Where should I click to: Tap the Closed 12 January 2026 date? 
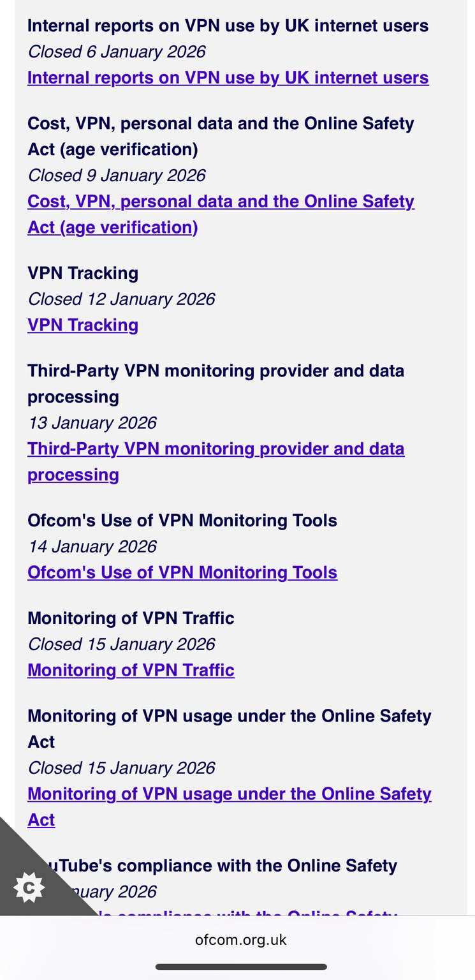(121, 299)
